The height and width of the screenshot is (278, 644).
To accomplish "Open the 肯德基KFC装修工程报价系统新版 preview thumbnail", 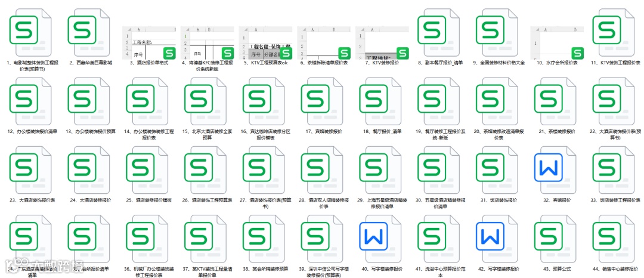I will (208, 43).
